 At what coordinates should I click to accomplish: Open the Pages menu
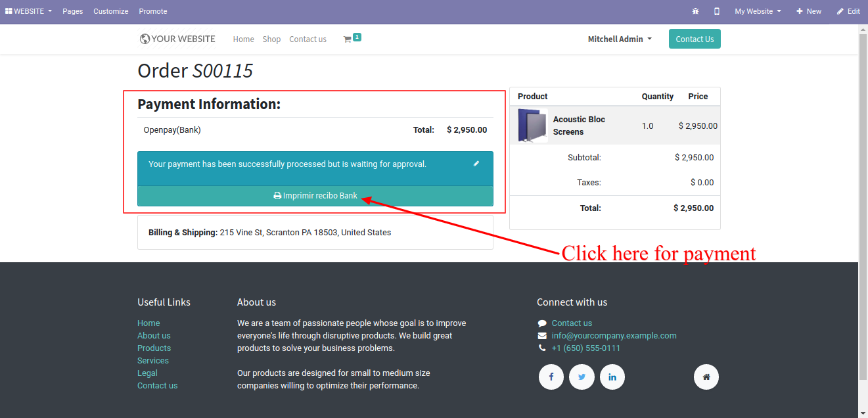click(x=73, y=11)
